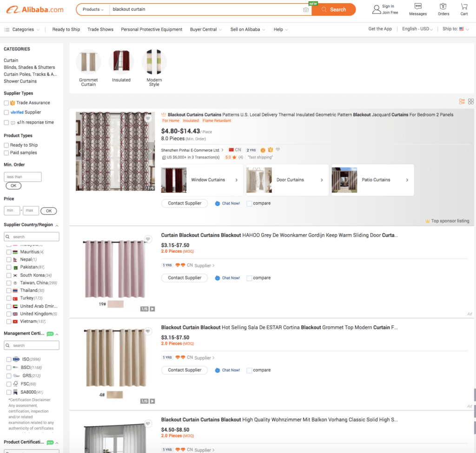This screenshot has width=476, height=453.
Task: Open the Ready to Ship nav item
Action: (x=66, y=29)
